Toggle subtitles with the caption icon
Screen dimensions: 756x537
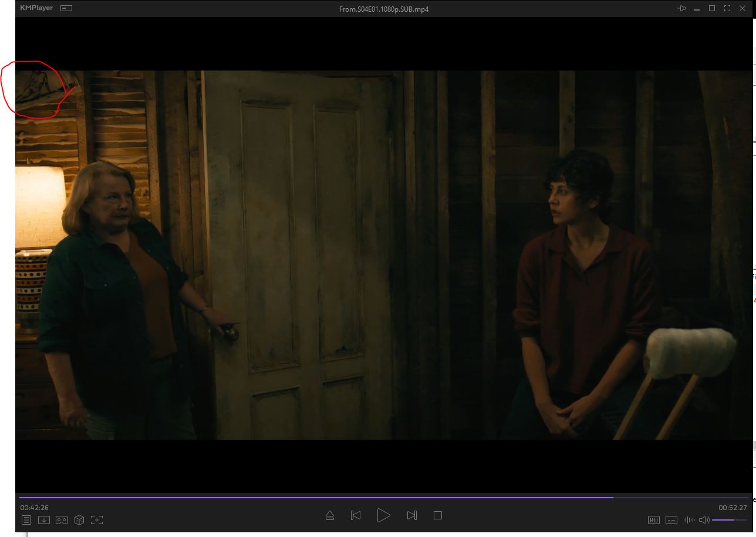671,520
